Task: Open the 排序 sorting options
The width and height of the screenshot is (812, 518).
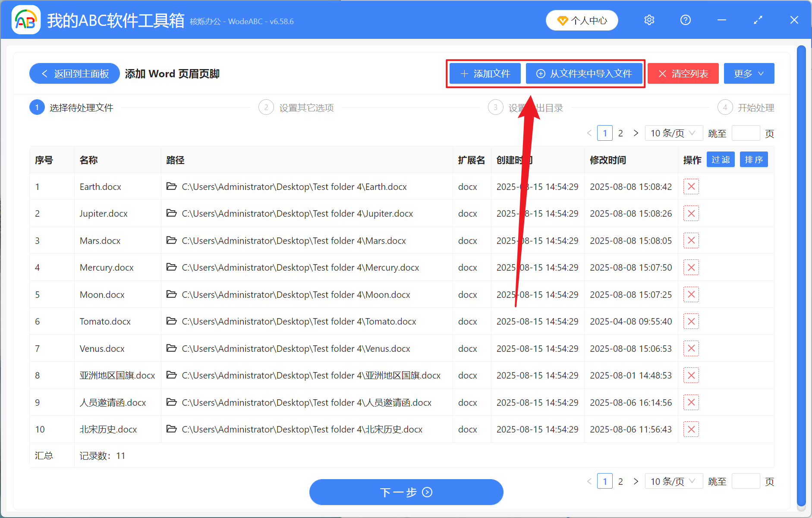Action: [754, 159]
